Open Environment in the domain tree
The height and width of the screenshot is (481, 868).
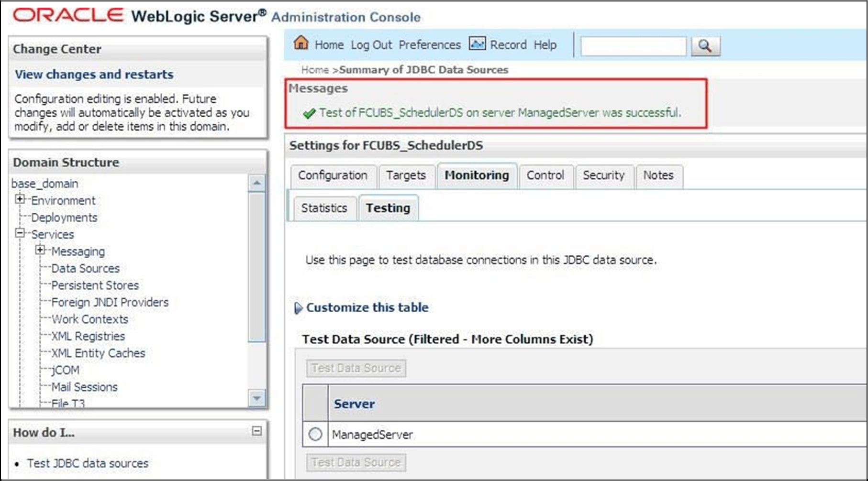63,201
